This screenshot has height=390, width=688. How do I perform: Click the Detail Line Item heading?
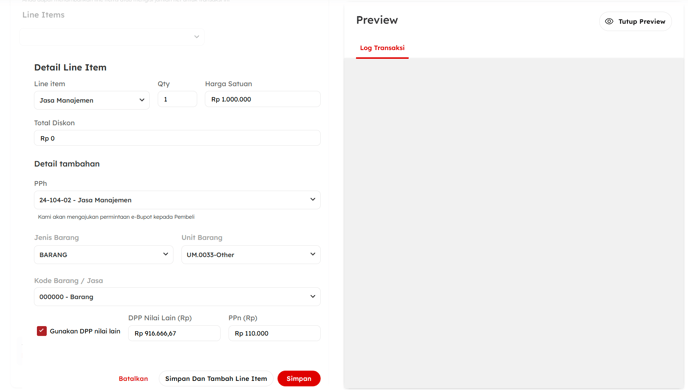pos(70,68)
